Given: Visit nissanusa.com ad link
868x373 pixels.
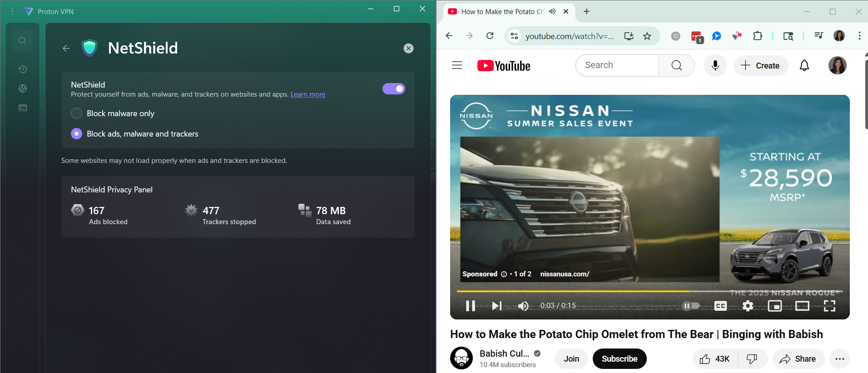Looking at the screenshot, I should tap(565, 274).
